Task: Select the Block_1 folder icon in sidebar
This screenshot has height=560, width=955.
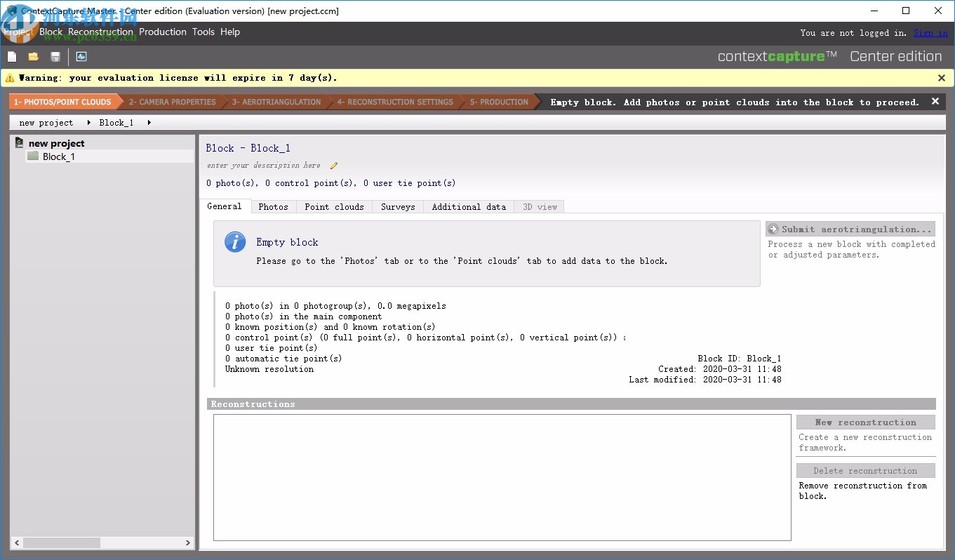Action: click(32, 156)
